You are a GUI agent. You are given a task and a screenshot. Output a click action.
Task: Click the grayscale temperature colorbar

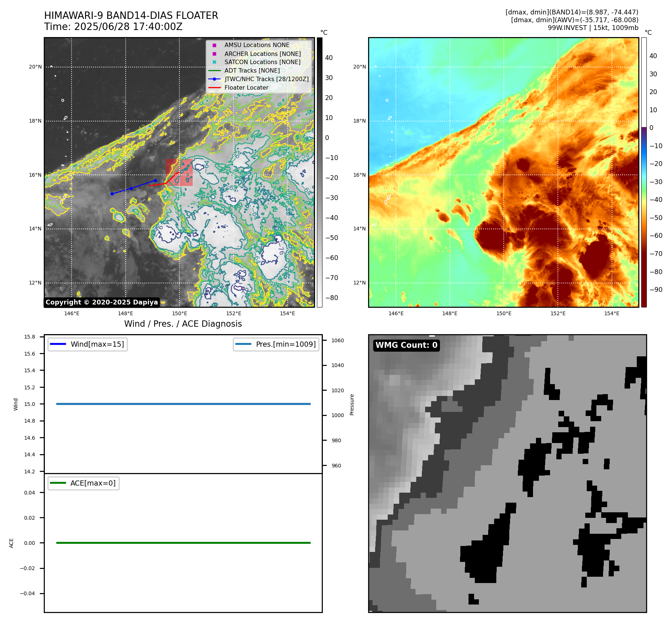click(320, 172)
